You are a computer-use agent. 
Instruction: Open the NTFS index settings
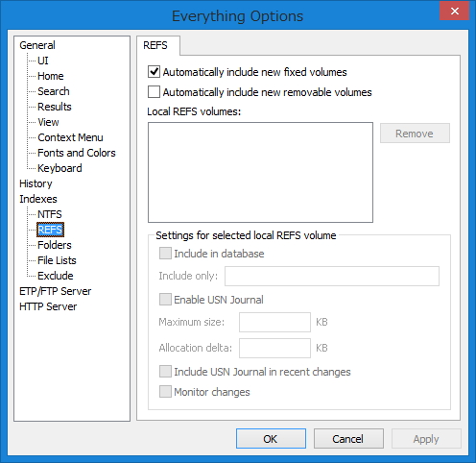[x=50, y=214]
